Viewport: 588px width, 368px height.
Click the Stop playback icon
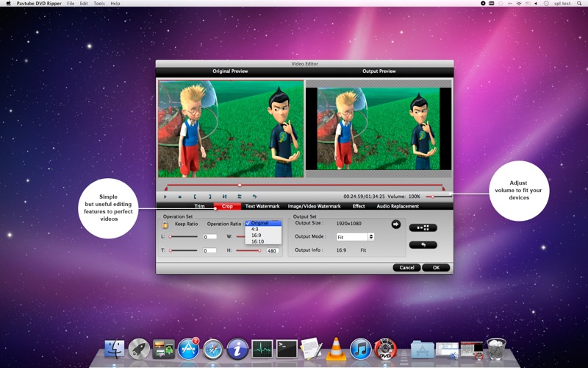[179, 197]
